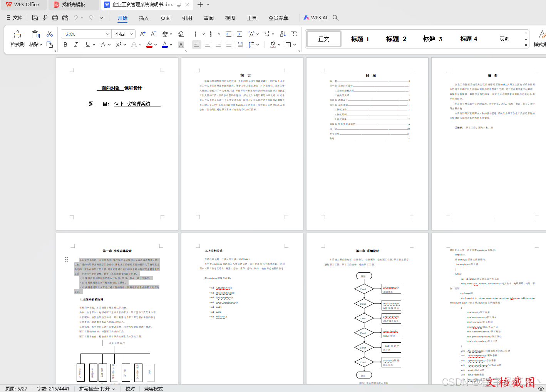Expand the font color arrow
546x392 pixels.
point(171,45)
